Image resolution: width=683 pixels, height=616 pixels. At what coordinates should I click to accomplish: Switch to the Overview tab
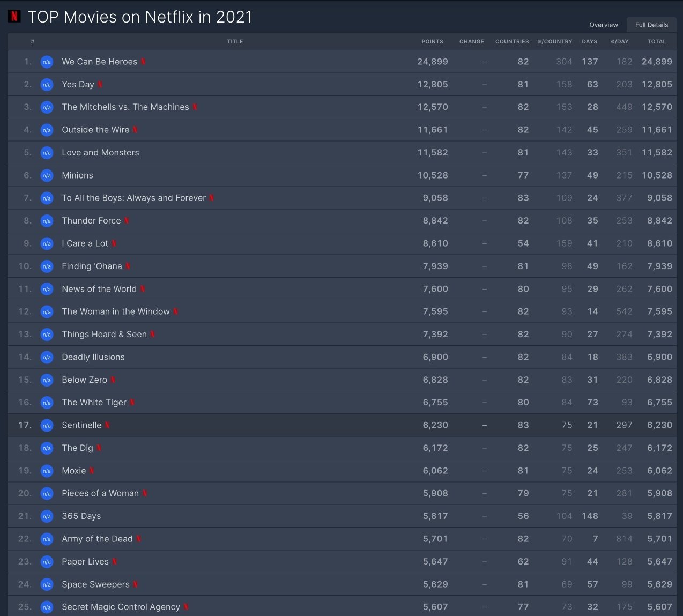pyautogui.click(x=604, y=25)
